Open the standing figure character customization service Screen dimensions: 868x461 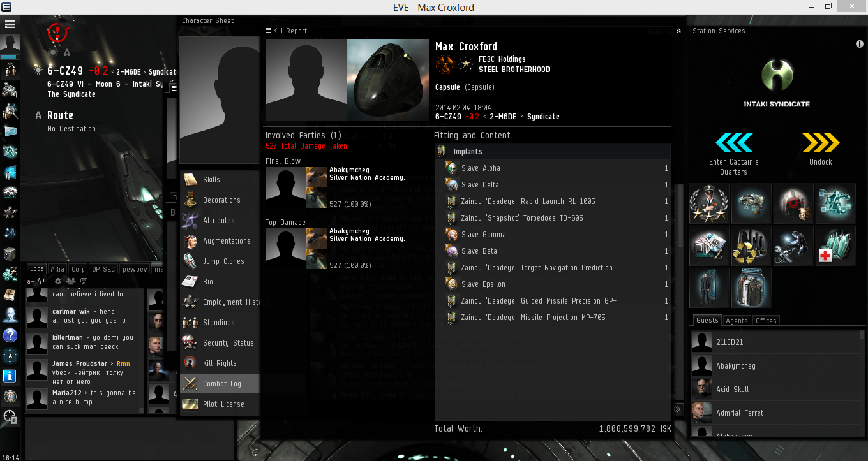pos(709,288)
